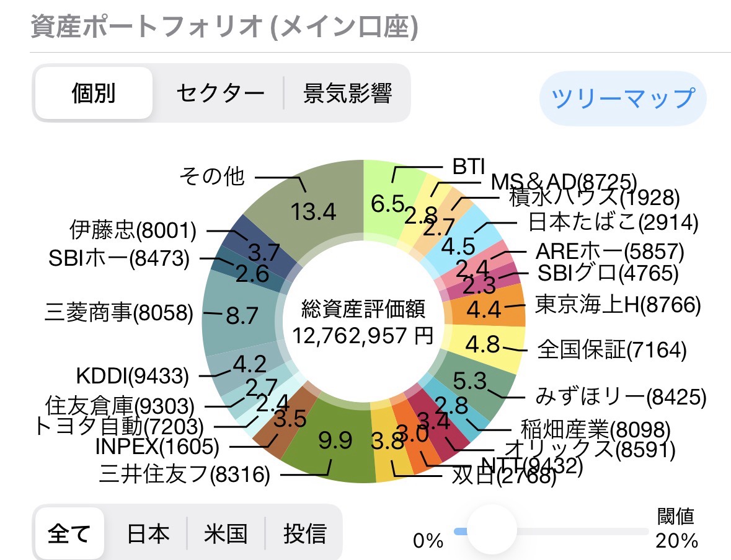Click the KDDI(9433) chart label
The image size is (731, 560).
(132, 375)
